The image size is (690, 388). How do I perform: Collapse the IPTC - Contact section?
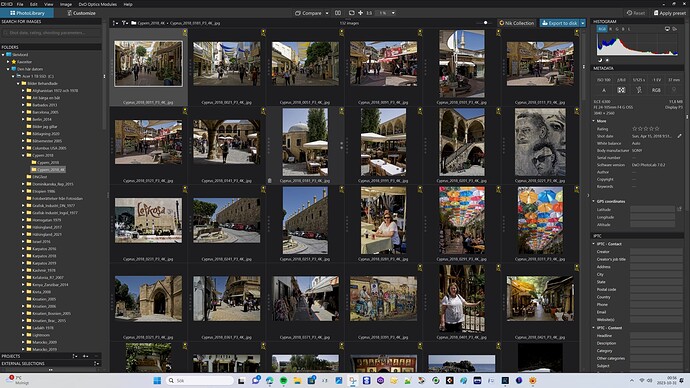pyautogui.click(x=594, y=244)
